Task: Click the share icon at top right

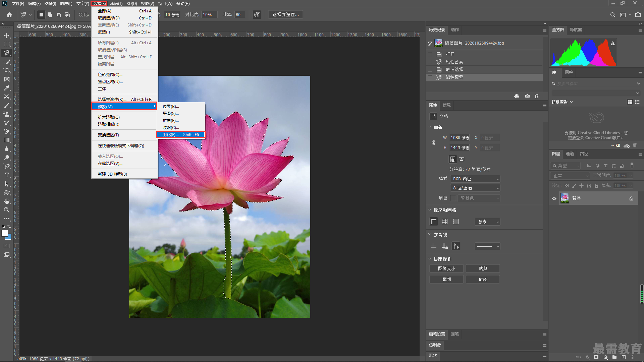Action: pos(638,15)
